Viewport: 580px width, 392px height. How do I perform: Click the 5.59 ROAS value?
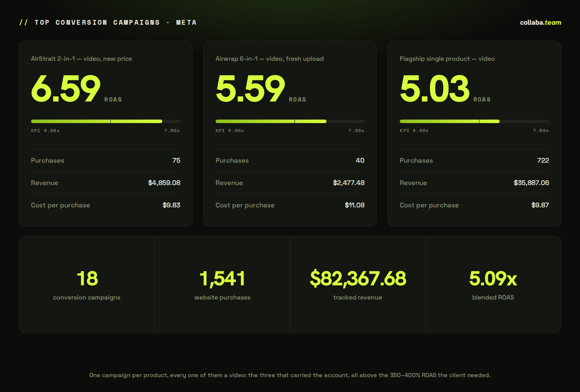(250, 89)
